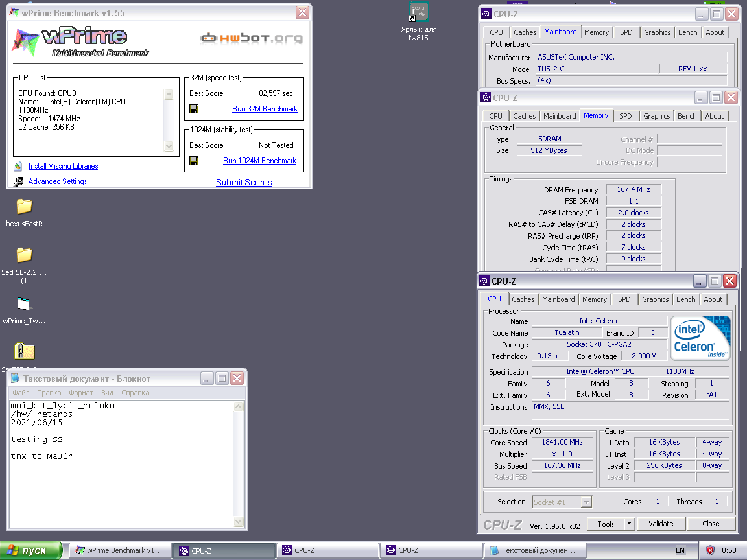Viewport: 747px width, 560px height.
Task: Select the zip archive icon on desktop
Action: click(x=24, y=351)
